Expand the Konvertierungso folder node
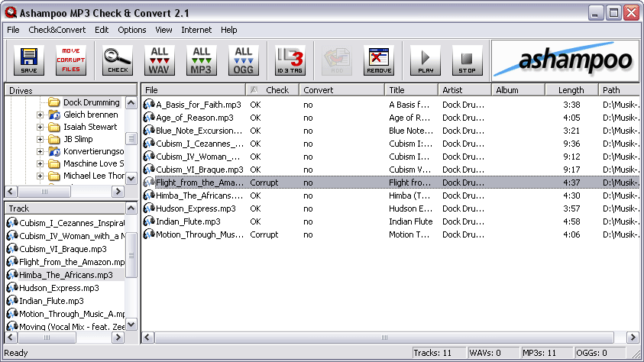This screenshot has height=362, width=644. click(40, 151)
